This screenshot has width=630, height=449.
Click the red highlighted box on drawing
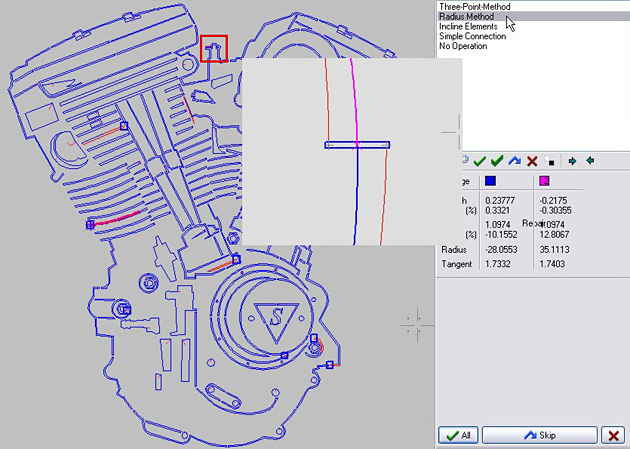[214, 49]
